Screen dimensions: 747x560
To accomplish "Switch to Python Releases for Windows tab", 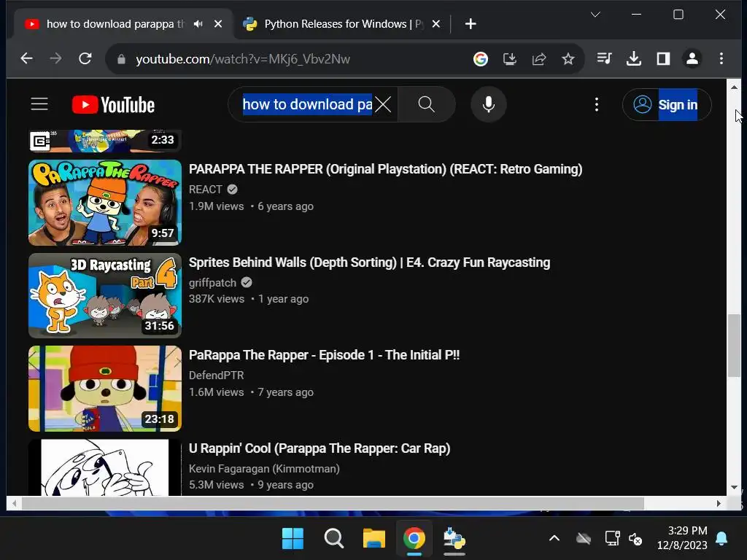I will click(x=333, y=24).
